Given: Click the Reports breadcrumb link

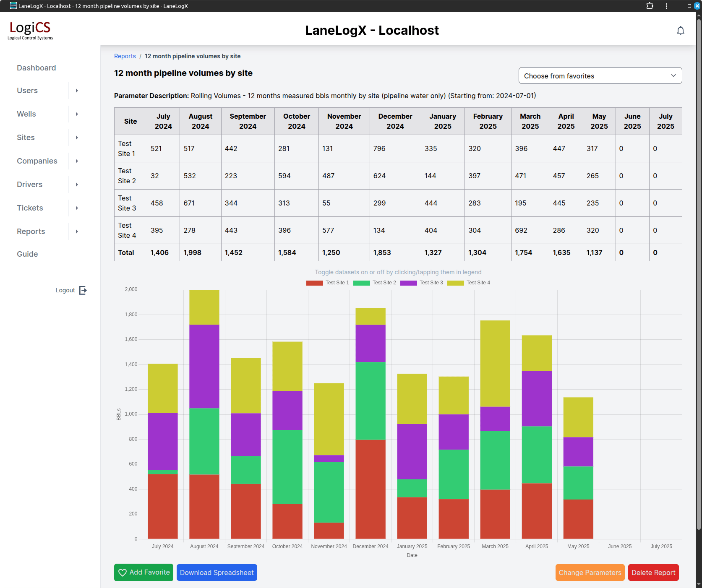Looking at the screenshot, I should 125,56.
